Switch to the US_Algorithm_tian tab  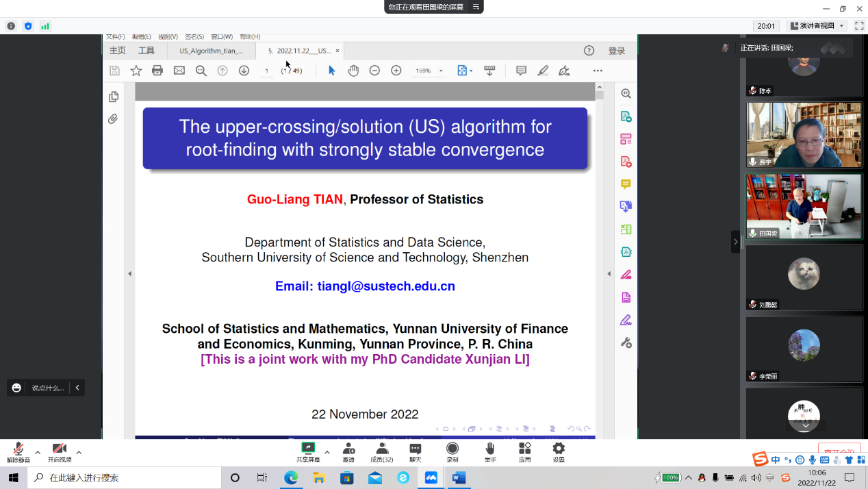click(212, 51)
